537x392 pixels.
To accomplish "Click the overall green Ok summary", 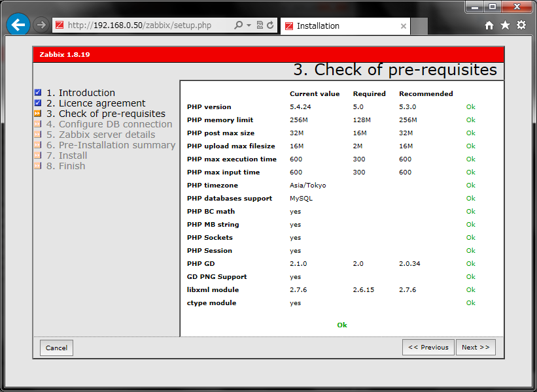I will (x=342, y=325).
